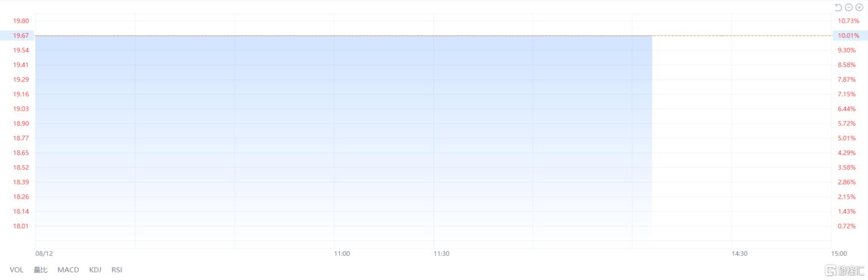This screenshot has width=868, height=280.
Task: Click the 2.86% percent axis label
Action: click(847, 182)
